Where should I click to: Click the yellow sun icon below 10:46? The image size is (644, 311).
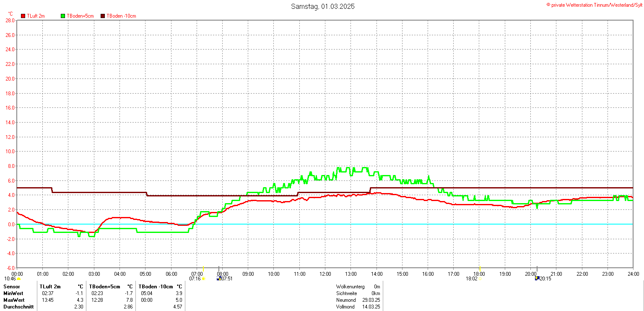click(18, 279)
